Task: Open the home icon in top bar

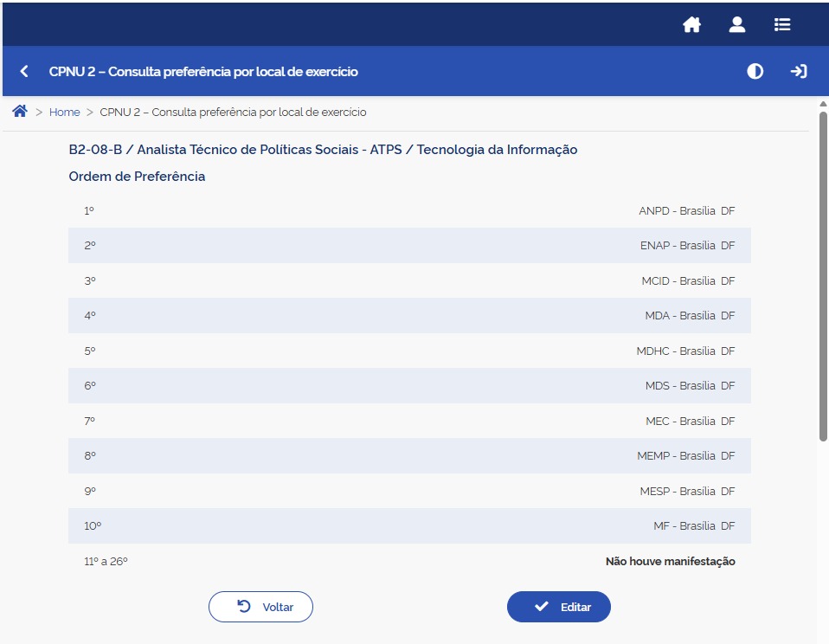Action: pos(691,24)
